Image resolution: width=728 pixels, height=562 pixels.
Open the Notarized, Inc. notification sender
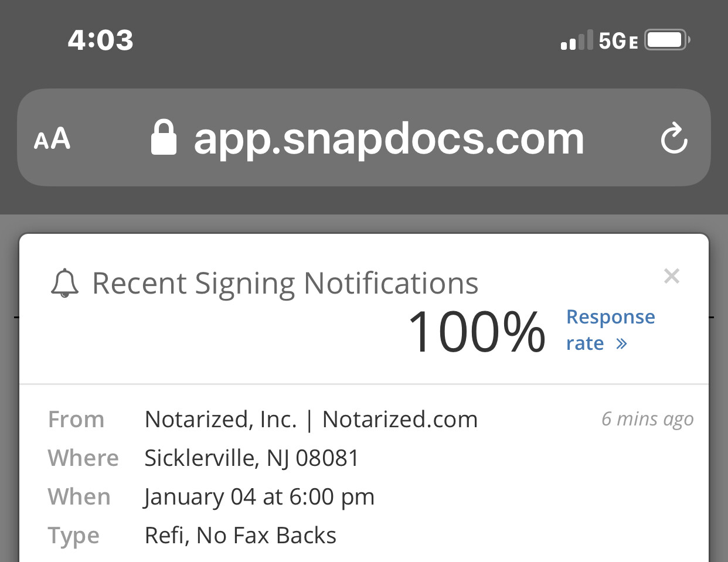click(x=311, y=420)
